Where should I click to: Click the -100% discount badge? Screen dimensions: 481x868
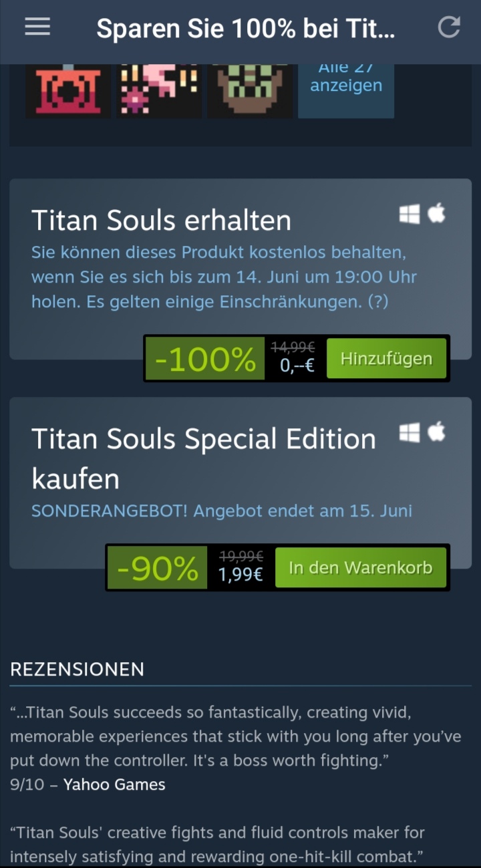206,359
